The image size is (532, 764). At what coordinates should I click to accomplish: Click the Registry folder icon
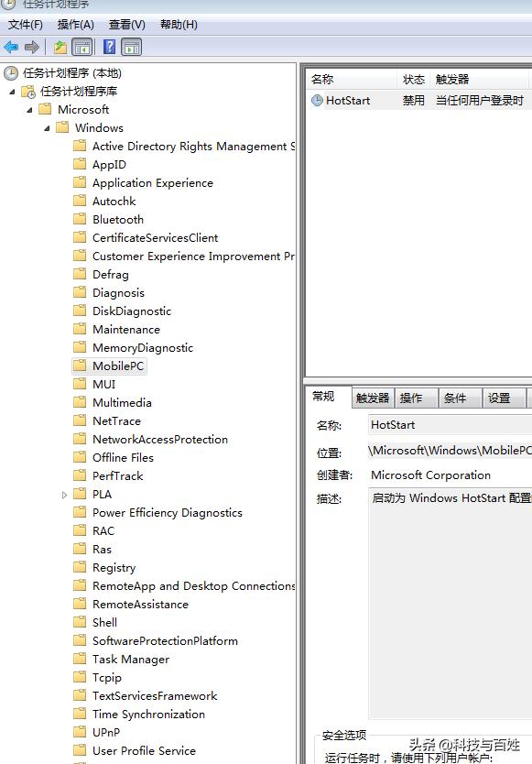click(x=80, y=567)
